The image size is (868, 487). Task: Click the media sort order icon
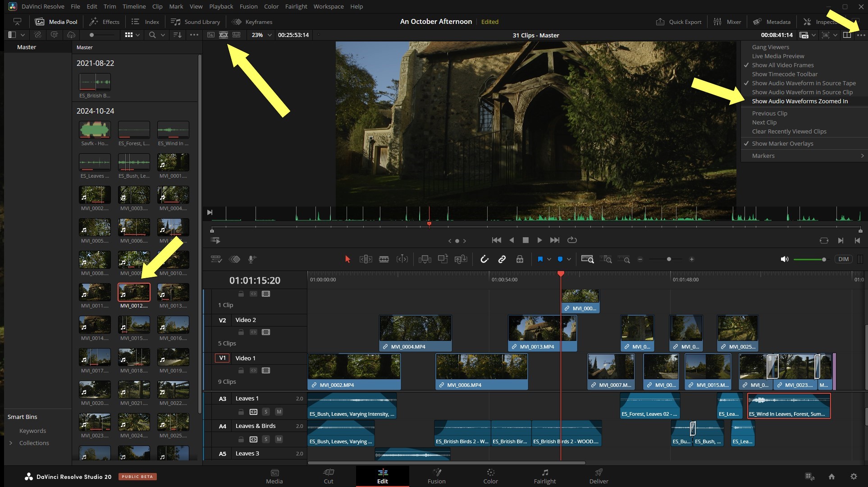[178, 35]
